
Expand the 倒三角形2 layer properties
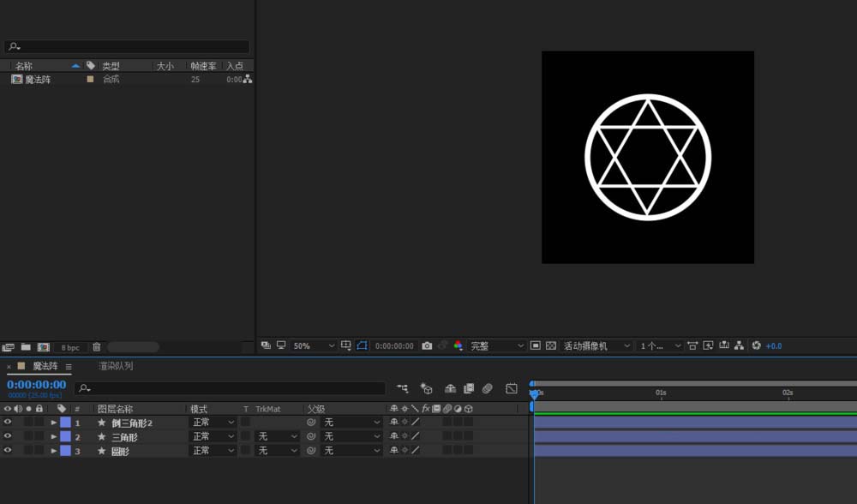click(54, 423)
